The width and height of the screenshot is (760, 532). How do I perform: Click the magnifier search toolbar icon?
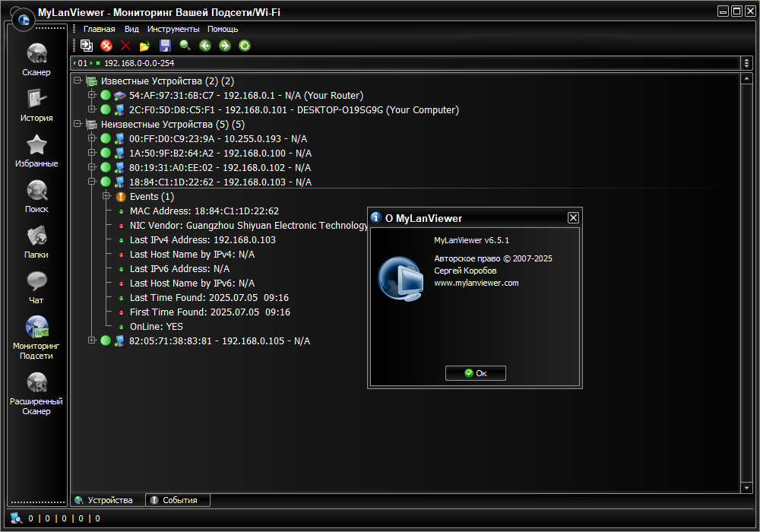(185, 46)
